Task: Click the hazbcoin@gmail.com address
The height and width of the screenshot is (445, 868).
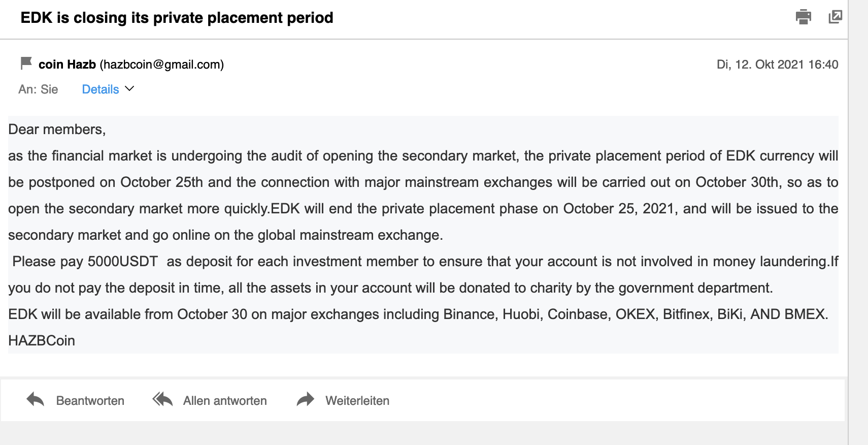Action: [x=162, y=65]
